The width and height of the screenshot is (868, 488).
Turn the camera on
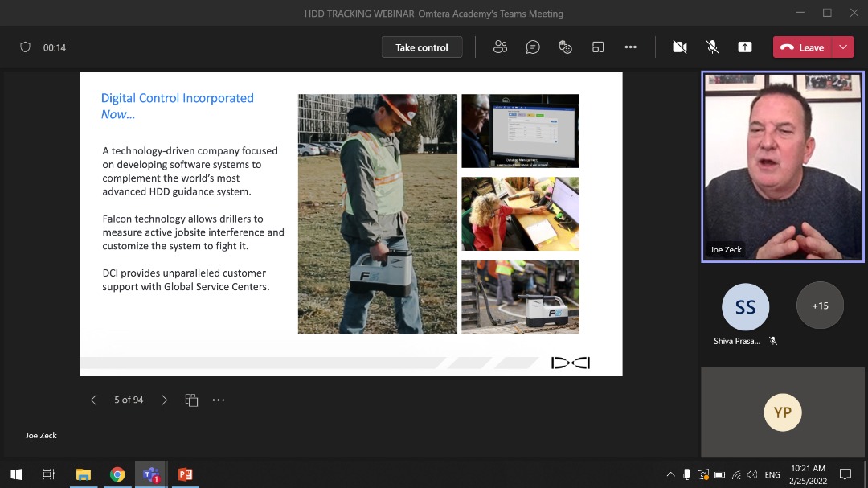tap(680, 47)
